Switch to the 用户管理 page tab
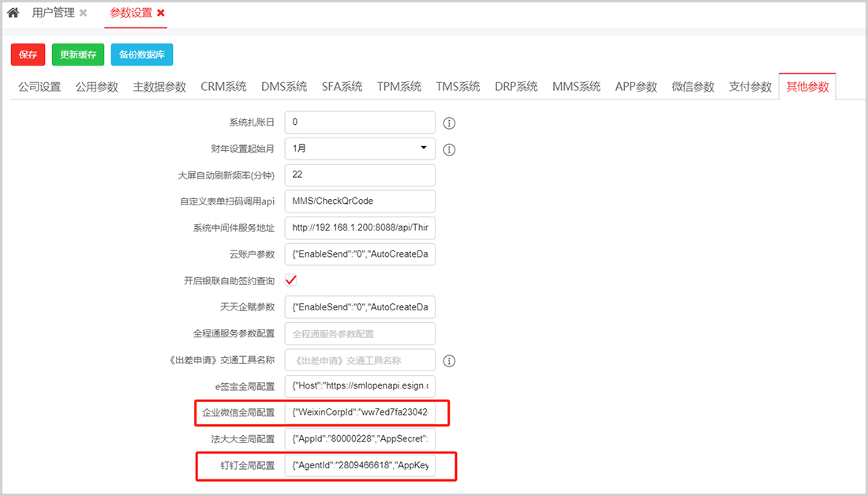 pos(53,13)
